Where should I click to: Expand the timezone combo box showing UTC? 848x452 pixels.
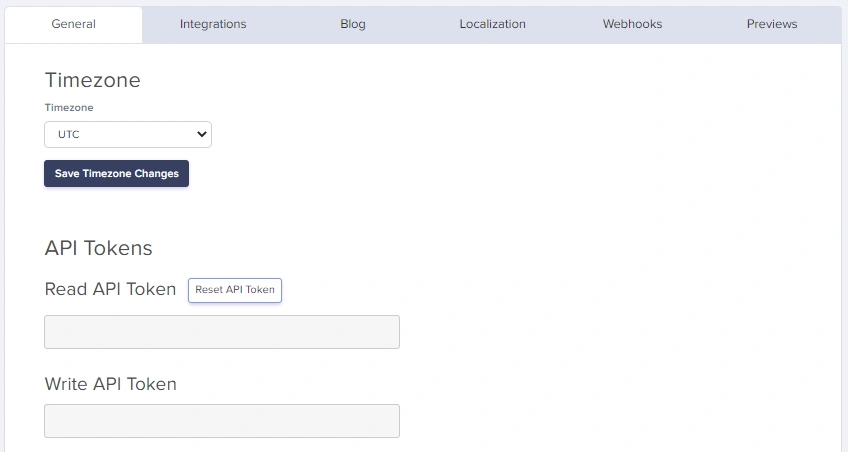(128, 134)
